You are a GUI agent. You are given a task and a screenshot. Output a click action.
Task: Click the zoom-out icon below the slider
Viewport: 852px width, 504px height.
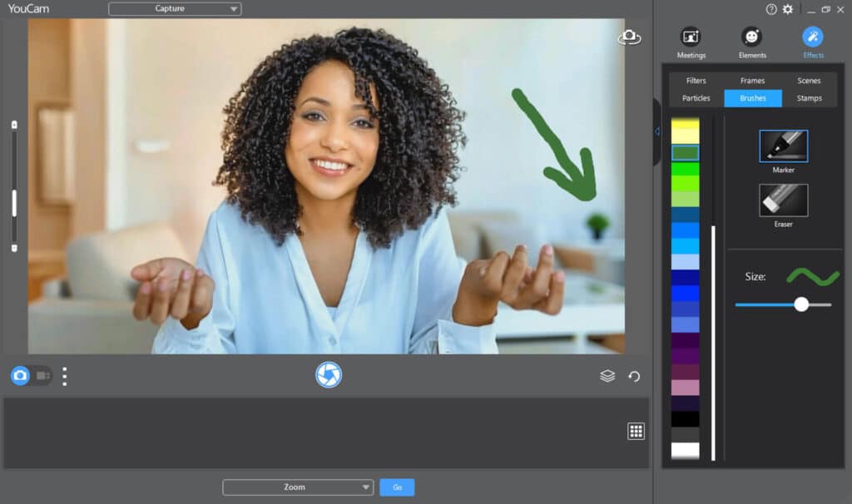point(14,248)
